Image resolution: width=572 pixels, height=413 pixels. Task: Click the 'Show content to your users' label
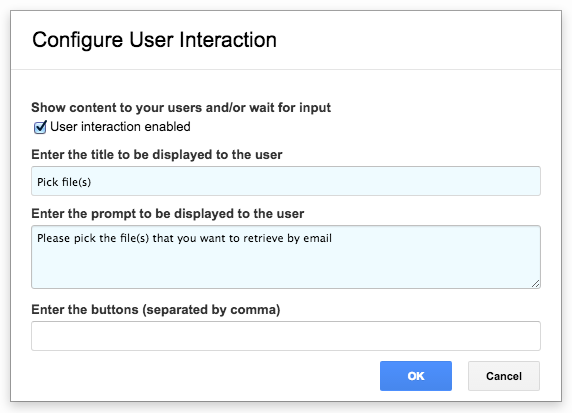181,108
